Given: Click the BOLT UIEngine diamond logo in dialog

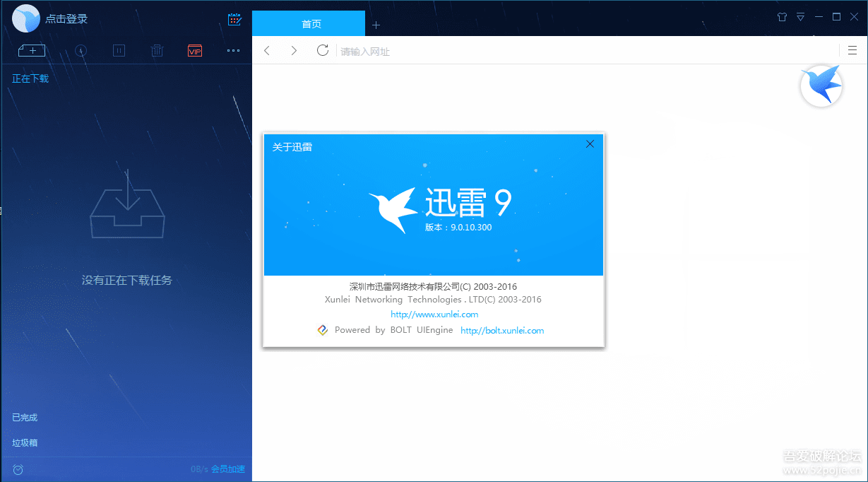Looking at the screenshot, I should [x=323, y=329].
